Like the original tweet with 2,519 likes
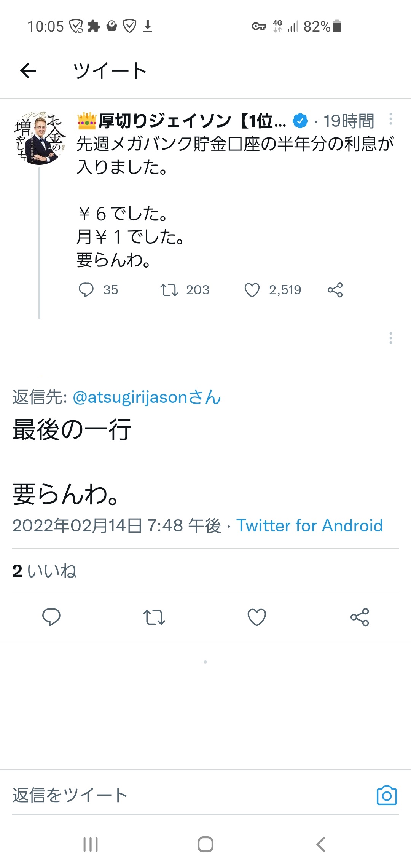 [x=252, y=290]
